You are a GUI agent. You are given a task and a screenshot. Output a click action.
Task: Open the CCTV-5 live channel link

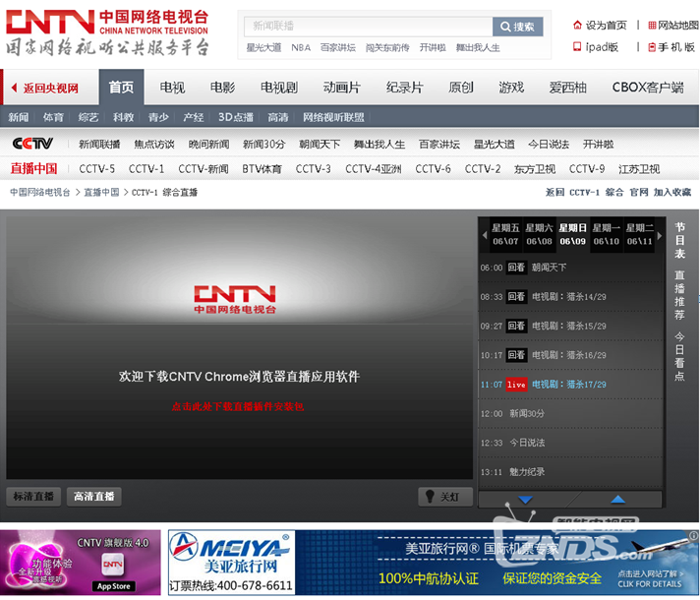click(97, 169)
